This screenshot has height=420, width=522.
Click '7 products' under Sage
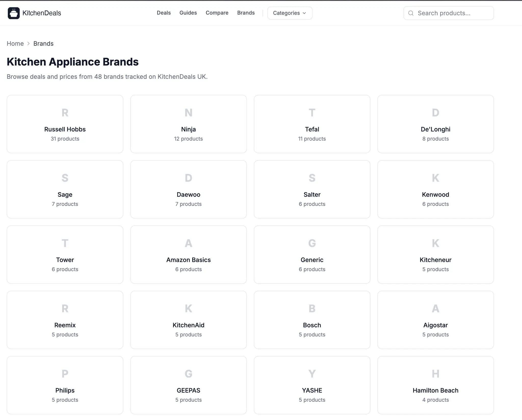[65, 204]
